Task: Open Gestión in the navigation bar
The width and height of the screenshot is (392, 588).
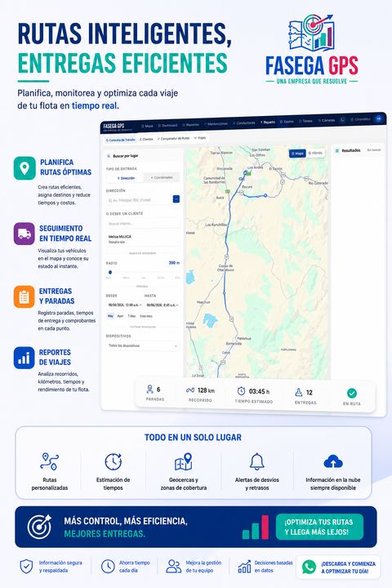Action: (287, 122)
